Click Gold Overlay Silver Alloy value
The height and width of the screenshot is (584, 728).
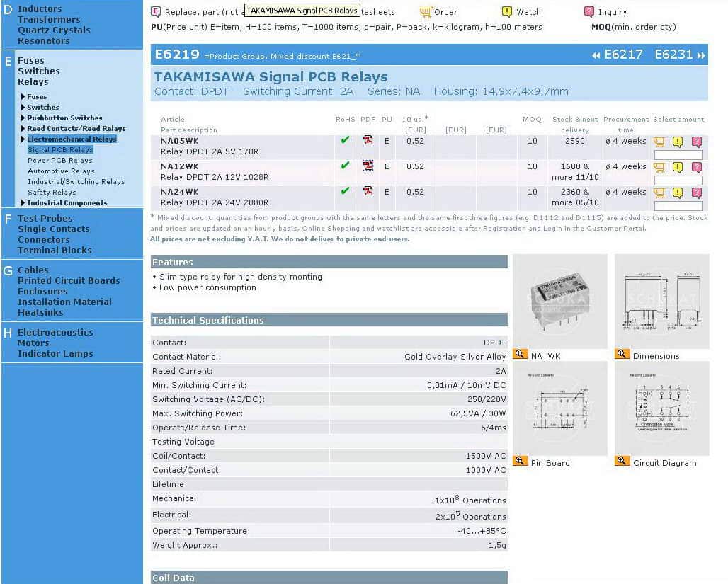pos(455,357)
